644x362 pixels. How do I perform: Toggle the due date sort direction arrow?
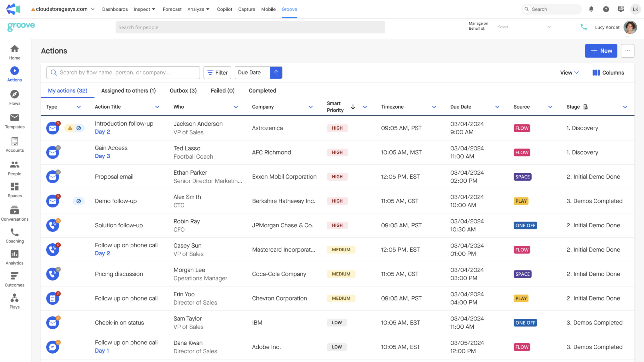click(x=276, y=73)
